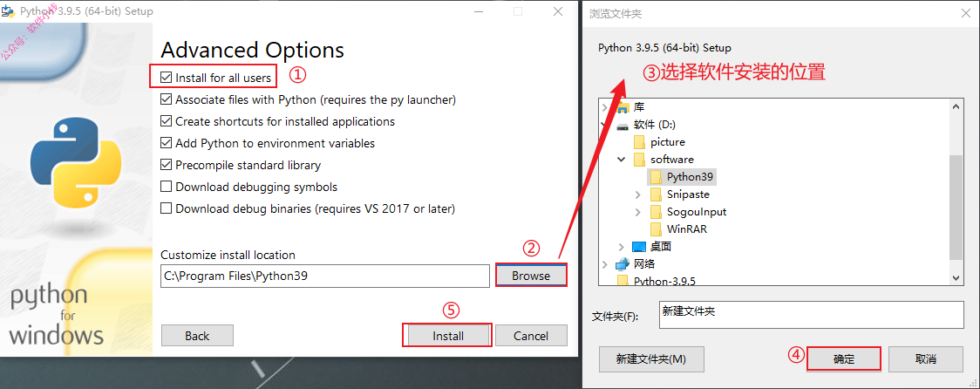Edit the 文件夹(F) name field
Screen dimensions: 980x389
click(811, 314)
